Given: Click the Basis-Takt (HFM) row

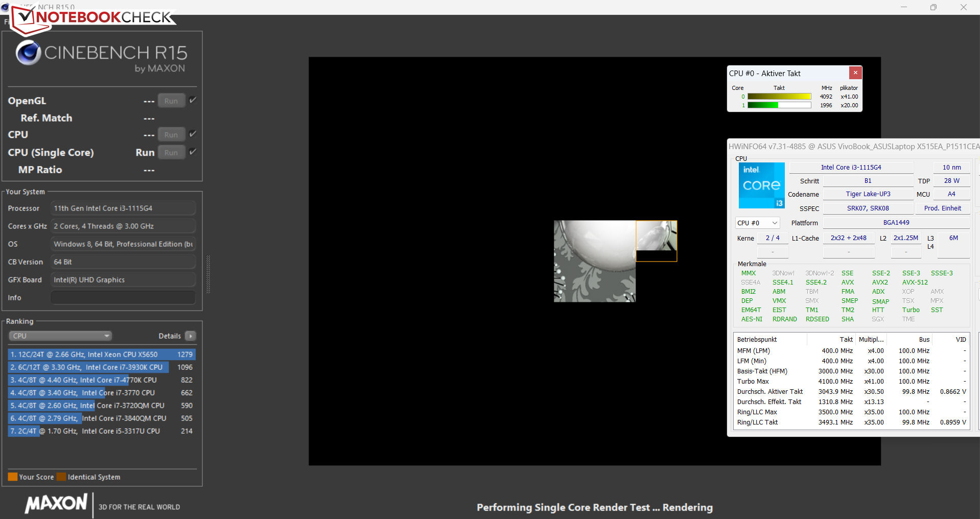Looking at the screenshot, I should (851, 371).
